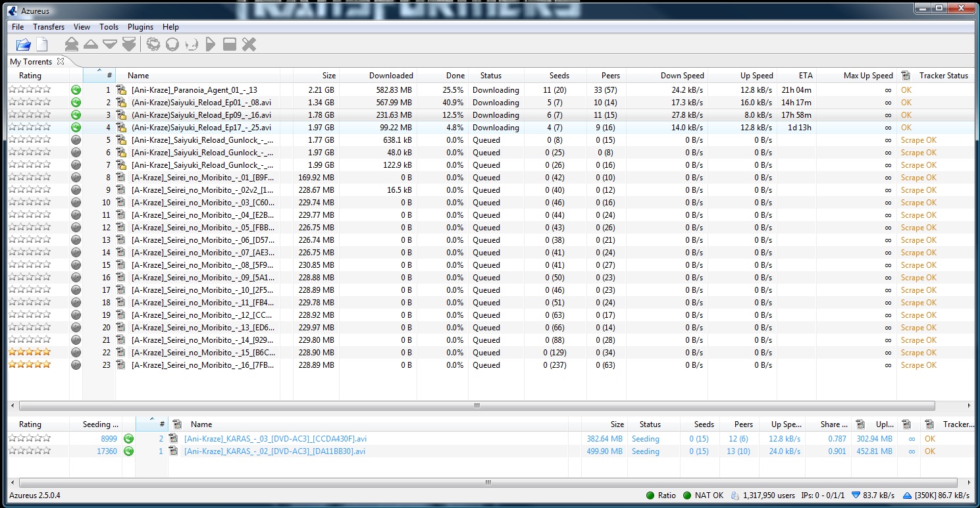Close the My Torrents tab
The height and width of the screenshot is (508, 980).
(x=61, y=61)
